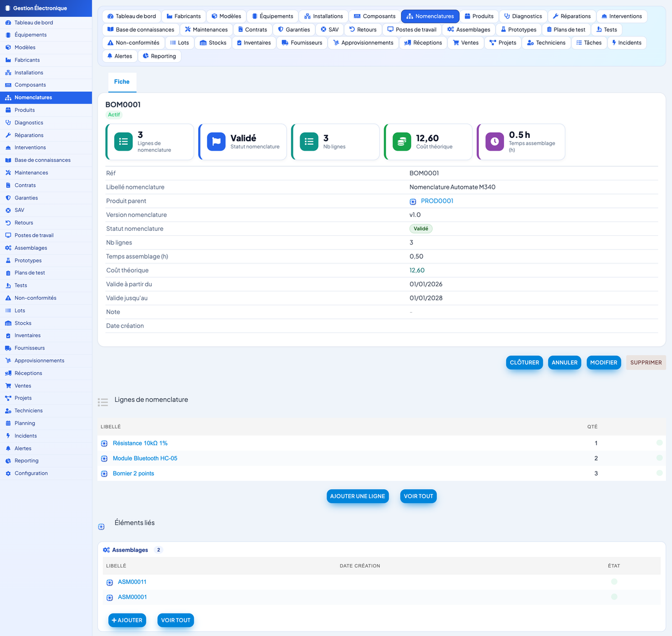
Task: Open Techniciens in the sidebar
Action: click(29, 411)
